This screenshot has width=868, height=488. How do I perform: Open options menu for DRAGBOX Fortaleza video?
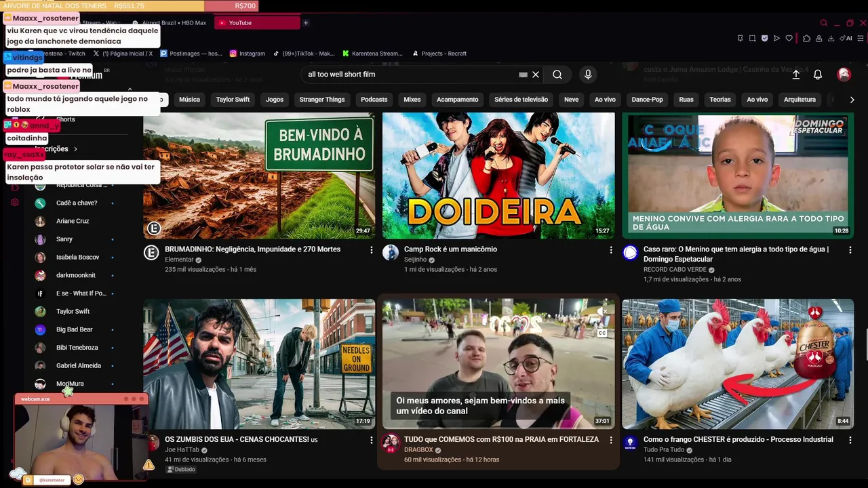point(610,441)
